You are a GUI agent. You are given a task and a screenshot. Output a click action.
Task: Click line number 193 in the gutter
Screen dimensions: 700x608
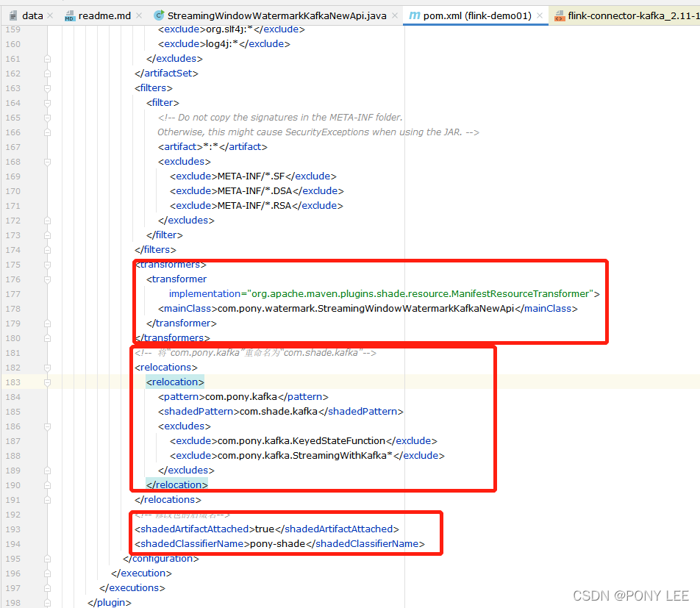(13, 529)
